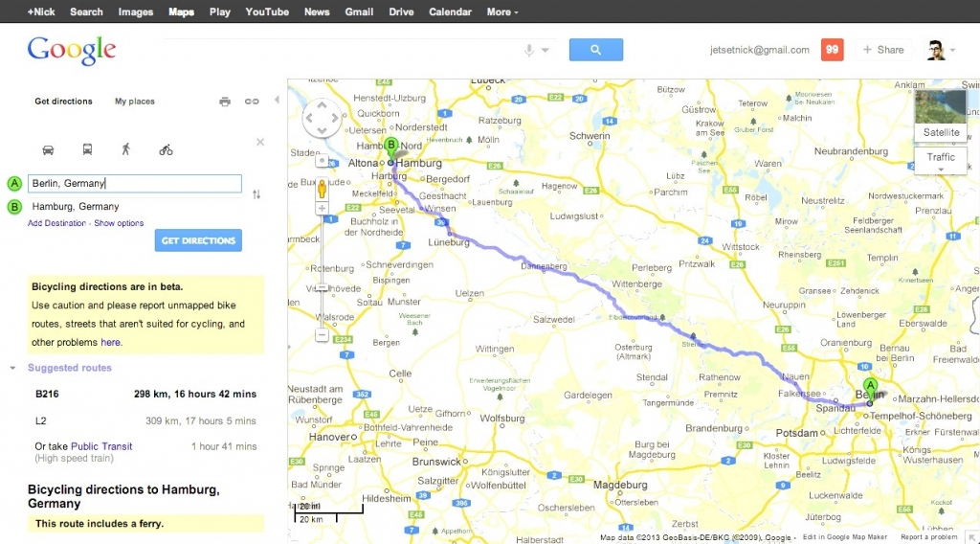Select the bicycling directions icon
The image size is (980, 544).
click(x=166, y=149)
